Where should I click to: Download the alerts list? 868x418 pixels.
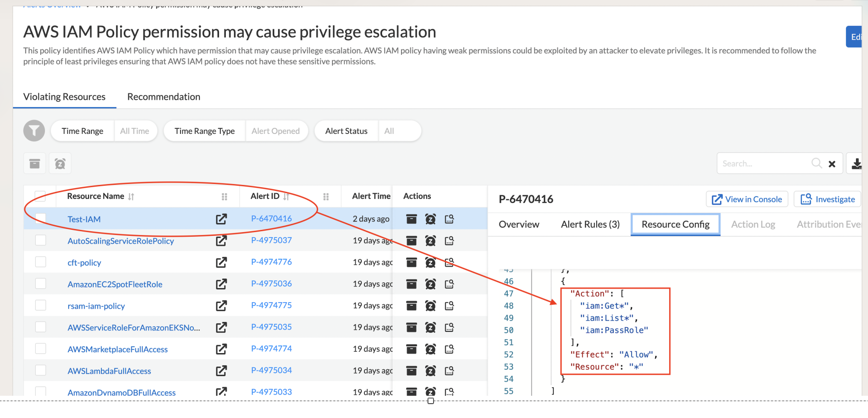pyautogui.click(x=856, y=163)
